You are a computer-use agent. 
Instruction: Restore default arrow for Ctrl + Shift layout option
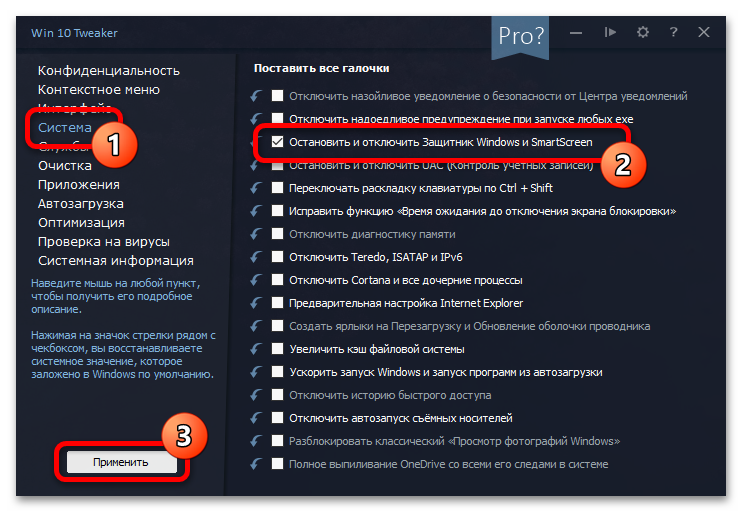coord(256,188)
